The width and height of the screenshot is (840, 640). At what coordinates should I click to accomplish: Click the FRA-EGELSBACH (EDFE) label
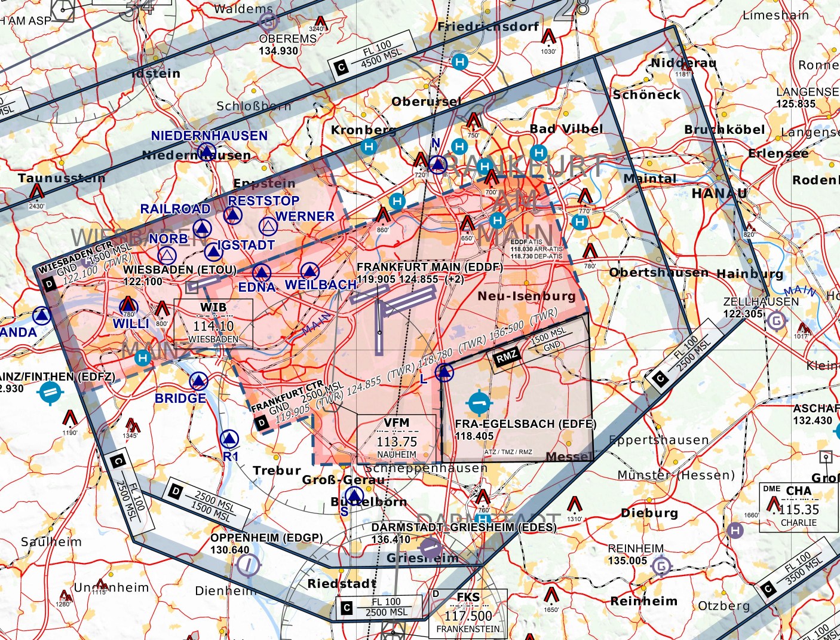(526, 424)
